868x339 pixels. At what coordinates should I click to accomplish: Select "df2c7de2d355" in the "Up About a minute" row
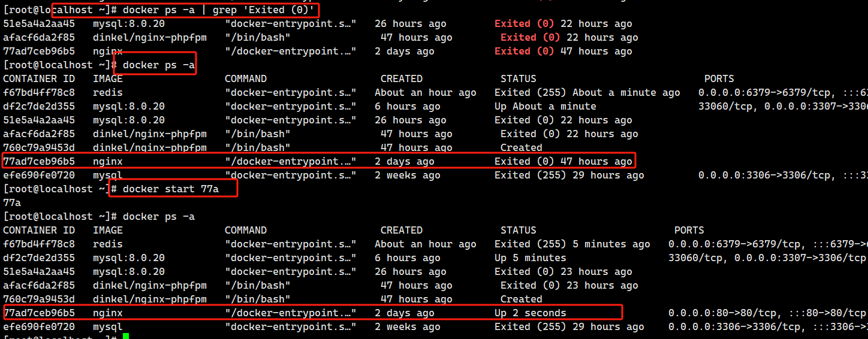coord(39,107)
